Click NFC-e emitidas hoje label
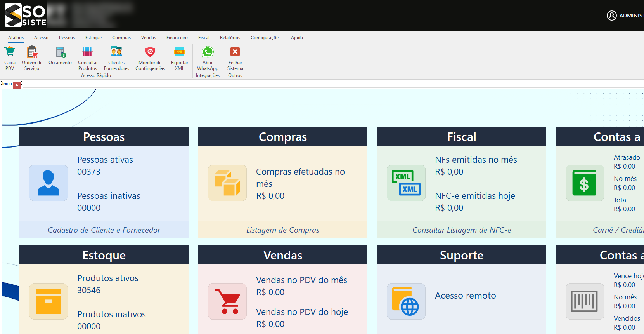 point(475,196)
